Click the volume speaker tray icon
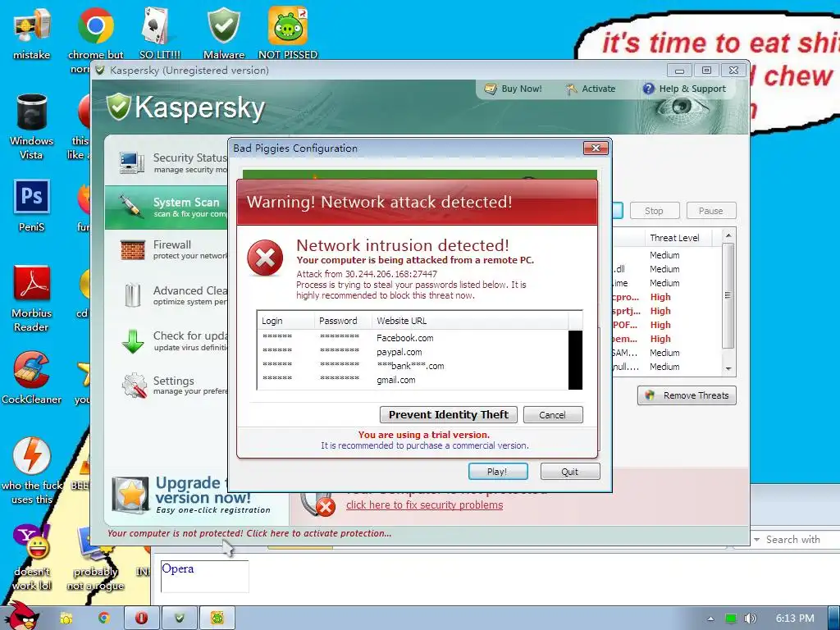The image size is (840, 630). 750,619
